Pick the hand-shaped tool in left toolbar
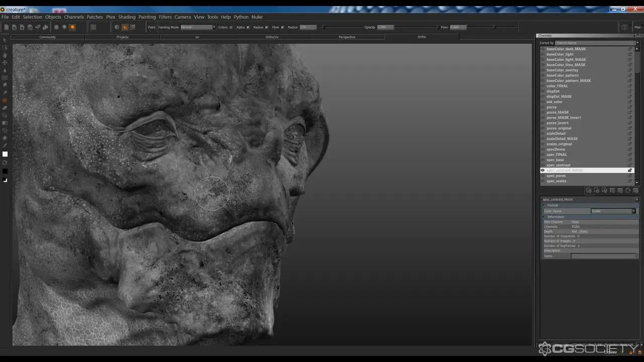 (5, 55)
